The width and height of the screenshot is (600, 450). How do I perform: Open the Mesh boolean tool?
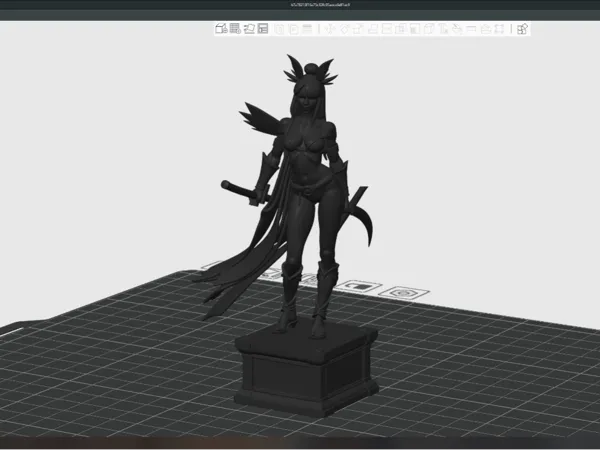point(401,29)
